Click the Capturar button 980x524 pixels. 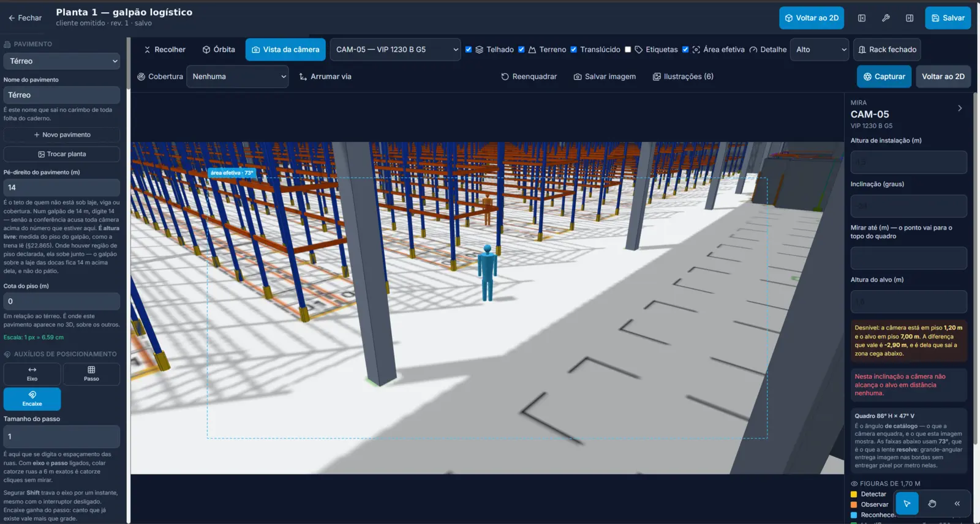tap(884, 77)
